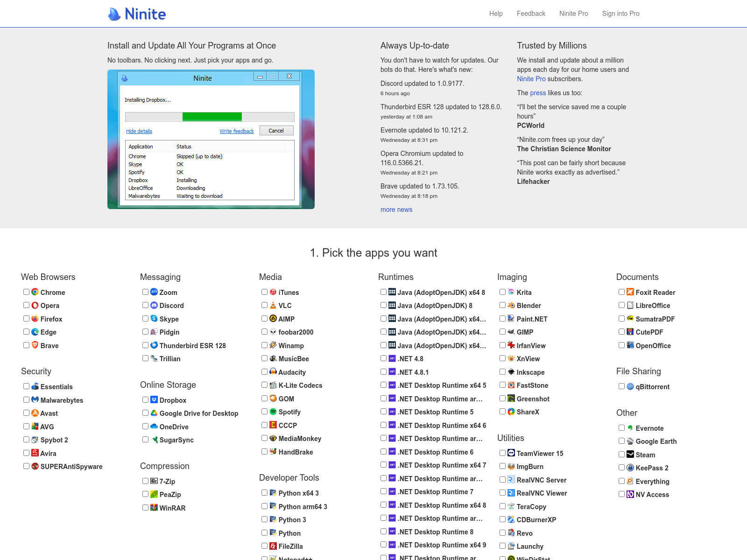Click the SUPERAntiSpyware label
Screen dimensions: 747x560
pos(71,467)
